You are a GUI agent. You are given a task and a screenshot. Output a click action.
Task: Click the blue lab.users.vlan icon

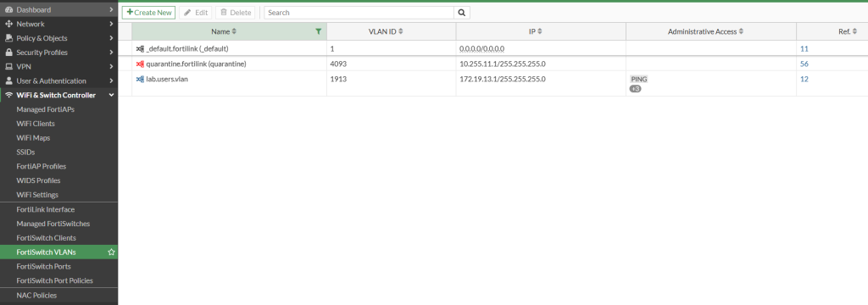click(140, 79)
